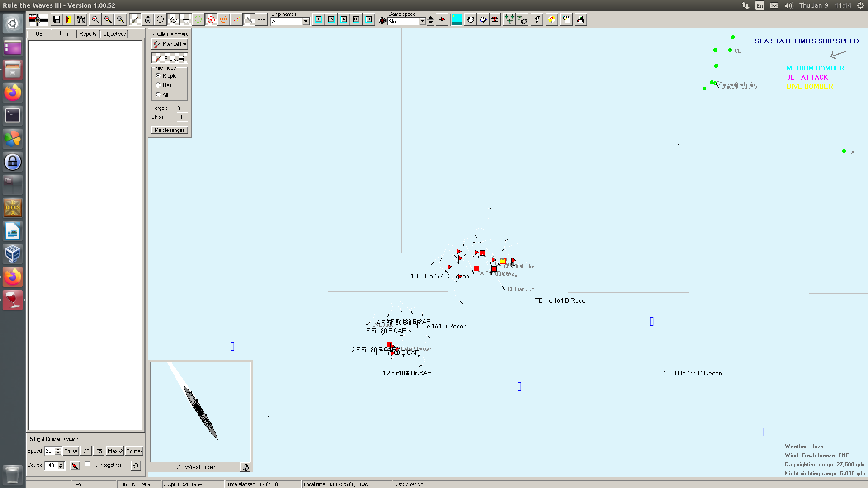The width and height of the screenshot is (868, 488).
Task: Click the play 5 turns button
Action: point(331,19)
